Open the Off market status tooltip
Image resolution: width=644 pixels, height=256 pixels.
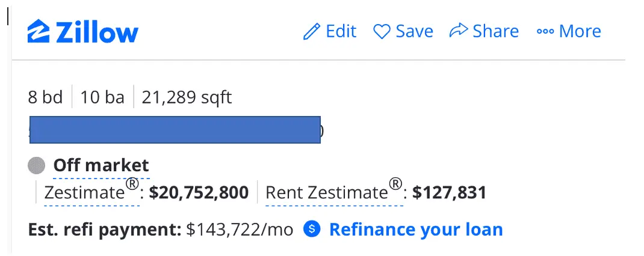pyautogui.click(x=101, y=165)
